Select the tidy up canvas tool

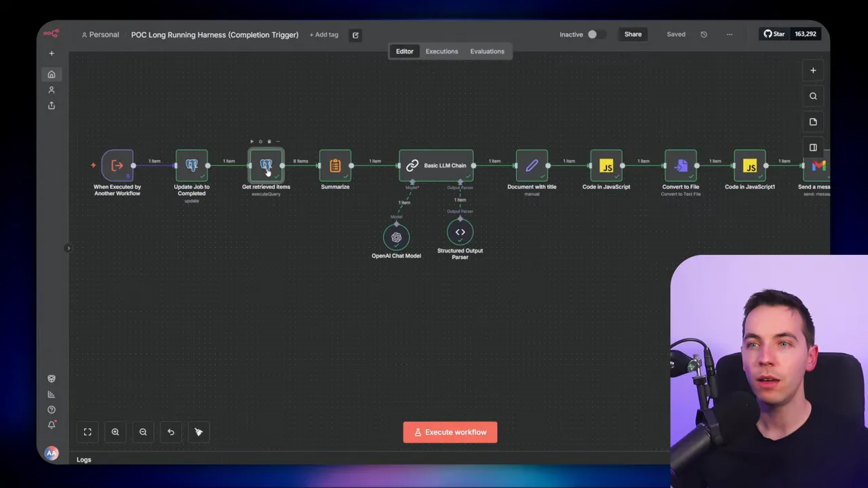(198, 432)
